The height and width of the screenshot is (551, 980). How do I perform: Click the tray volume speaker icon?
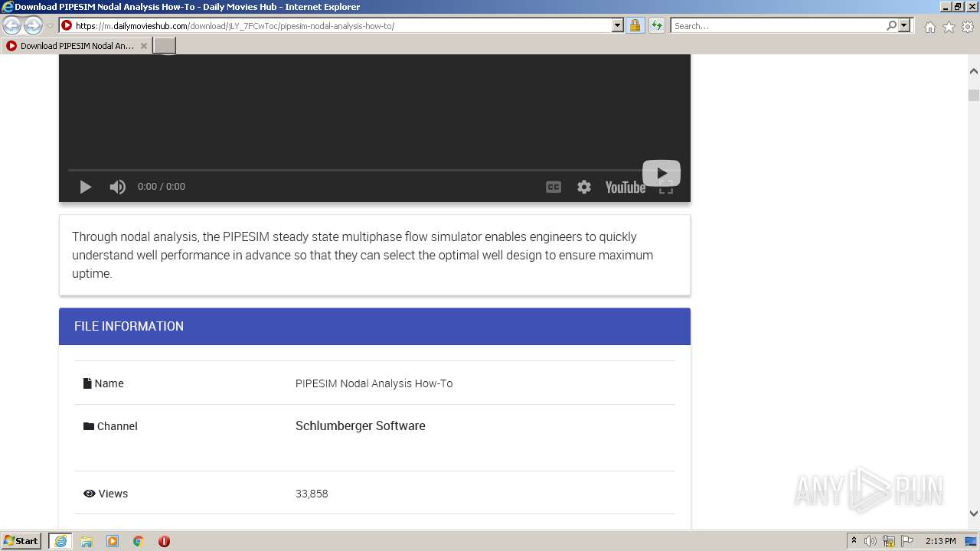[x=871, y=541]
